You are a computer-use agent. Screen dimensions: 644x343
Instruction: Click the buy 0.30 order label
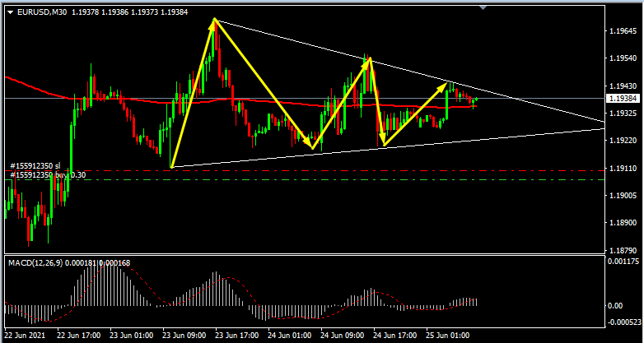click(48, 175)
